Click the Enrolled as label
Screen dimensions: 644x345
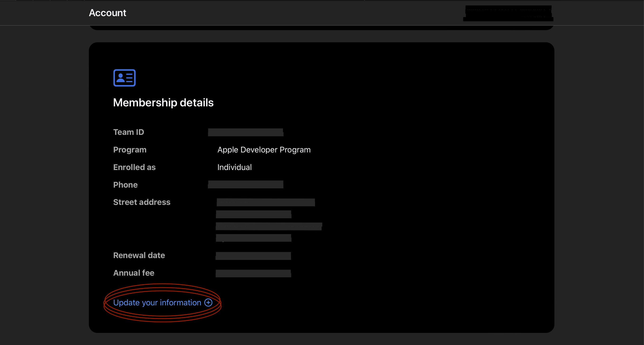pyautogui.click(x=134, y=167)
